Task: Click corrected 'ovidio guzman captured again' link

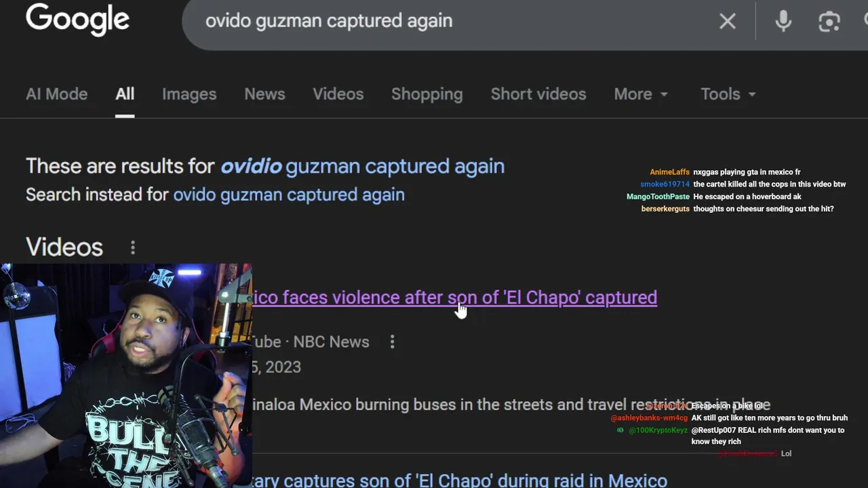Action: tap(362, 166)
